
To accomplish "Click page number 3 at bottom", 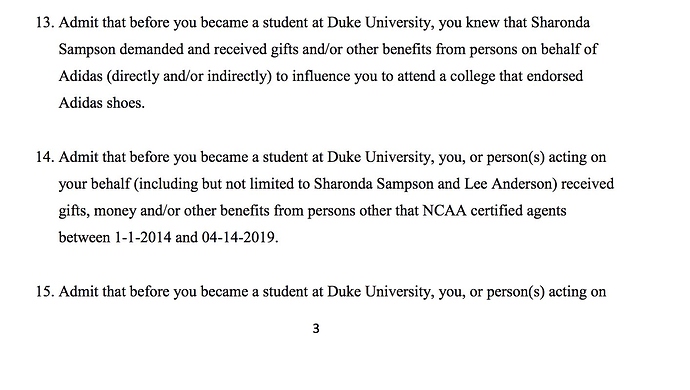I will click(316, 328).
